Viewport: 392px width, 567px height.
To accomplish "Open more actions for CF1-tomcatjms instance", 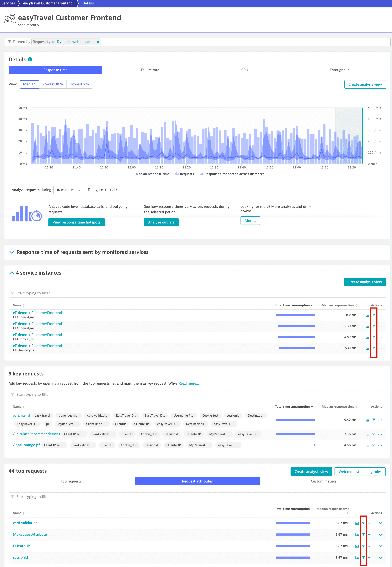I will (380, 348).
